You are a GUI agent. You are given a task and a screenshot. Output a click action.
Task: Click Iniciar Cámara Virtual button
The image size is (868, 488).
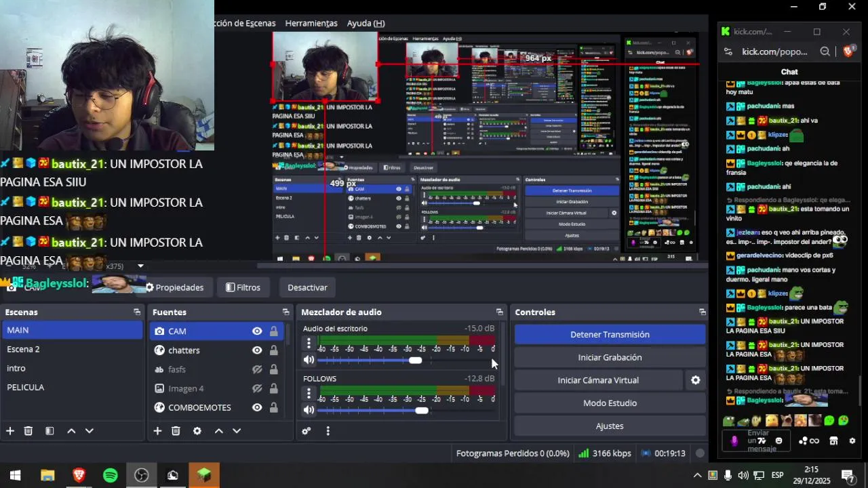(x=598, y=380)
